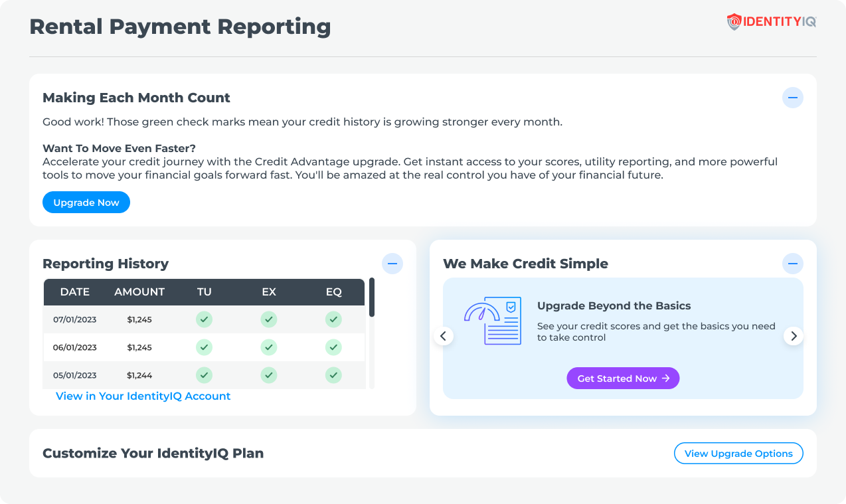Viewport: 846px width, 504px height.
Task: Click the EX checkmark for 05/01/2023
Action: [x=268, y=375]
